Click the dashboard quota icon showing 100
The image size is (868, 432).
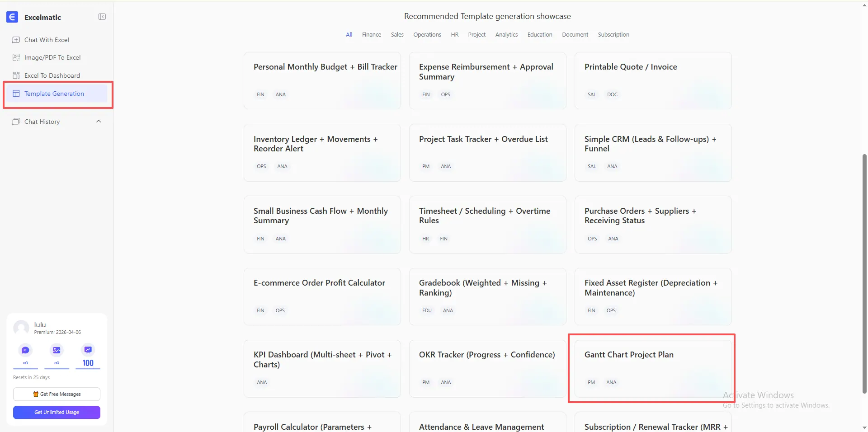(x=88, y=350)
